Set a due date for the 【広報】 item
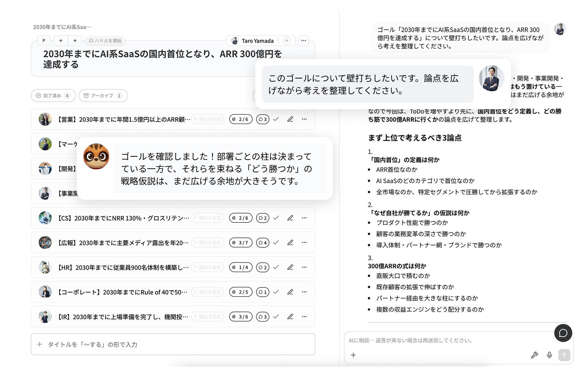Screen dimensions: 588x377 click(208, 242)
